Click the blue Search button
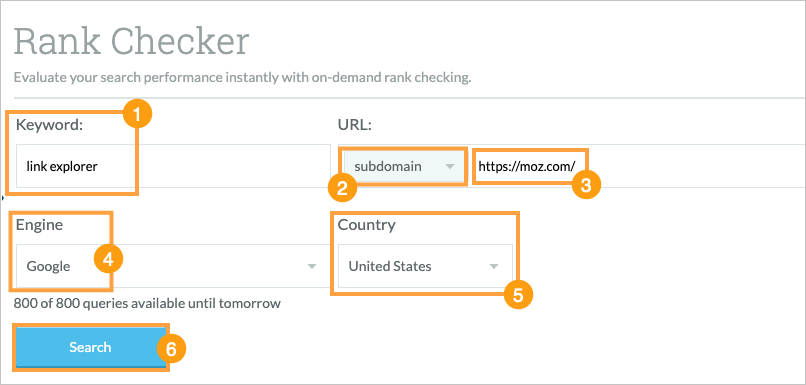 coord(90,347)
